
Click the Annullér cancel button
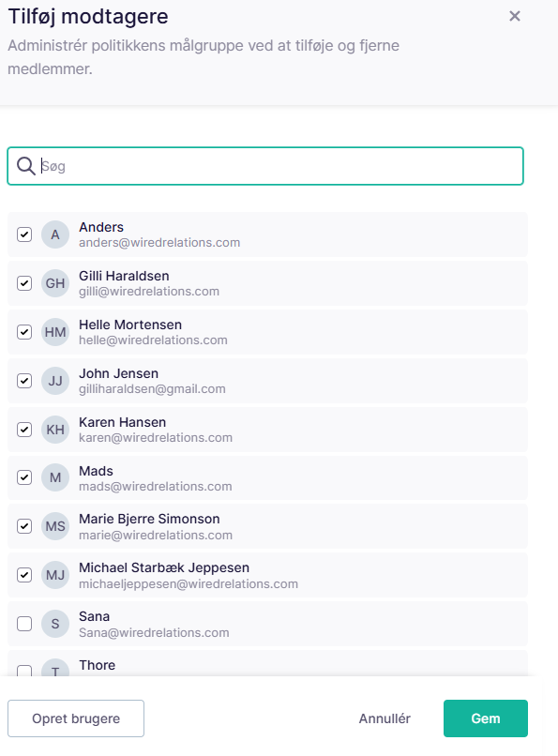point(385,718)
